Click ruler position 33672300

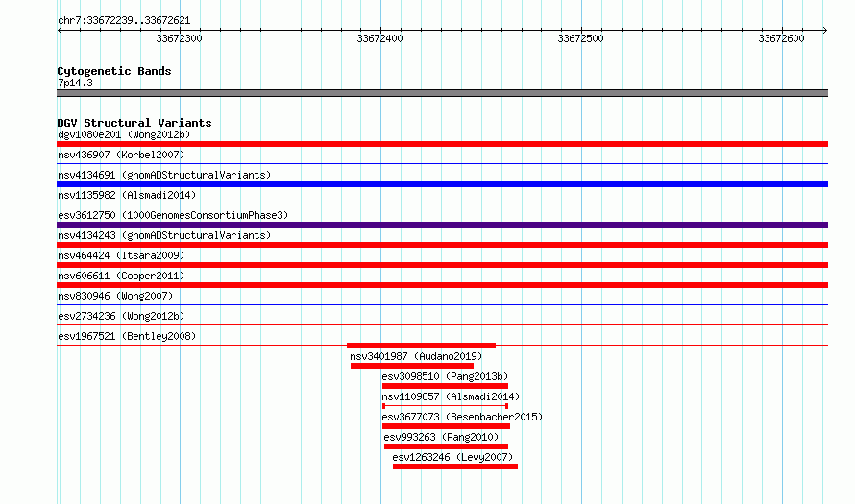[179, 38]
